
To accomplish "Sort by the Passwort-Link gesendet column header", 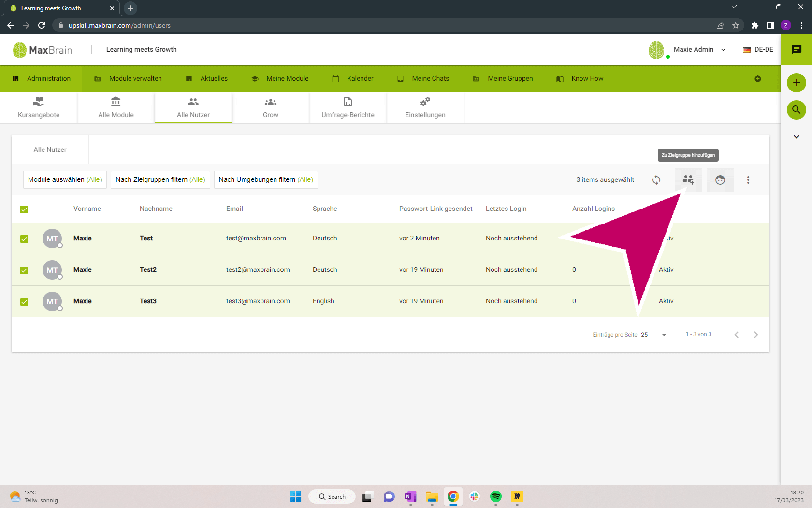I will point(436,209).
